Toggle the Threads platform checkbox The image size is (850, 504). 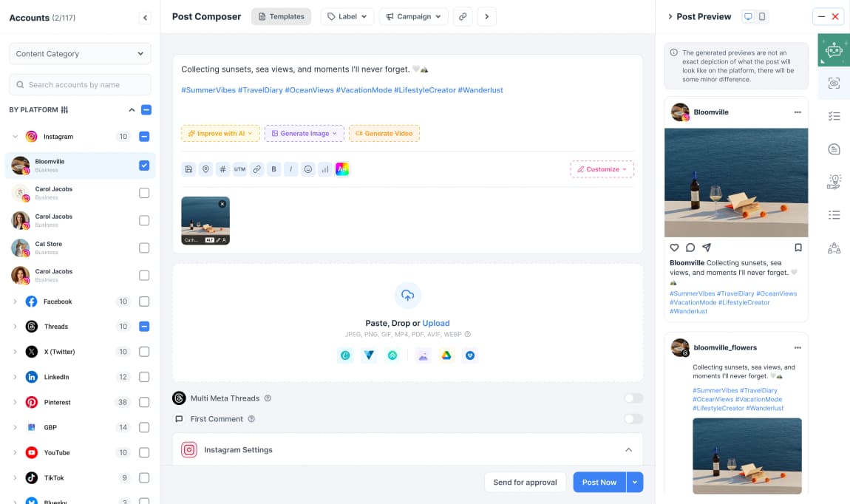pos(144,326)
